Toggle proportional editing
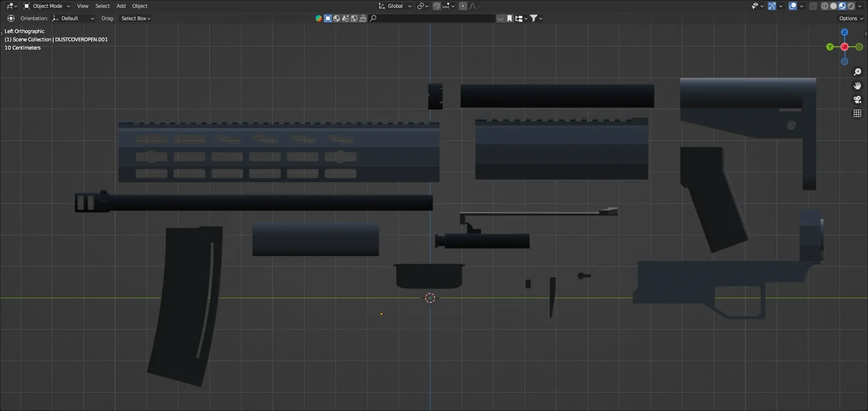 click(463, 6)
